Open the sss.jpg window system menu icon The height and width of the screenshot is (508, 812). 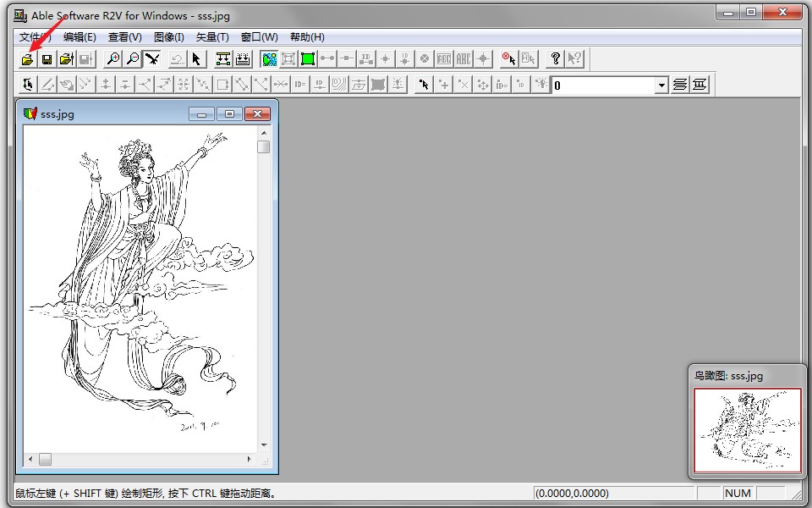30,113
